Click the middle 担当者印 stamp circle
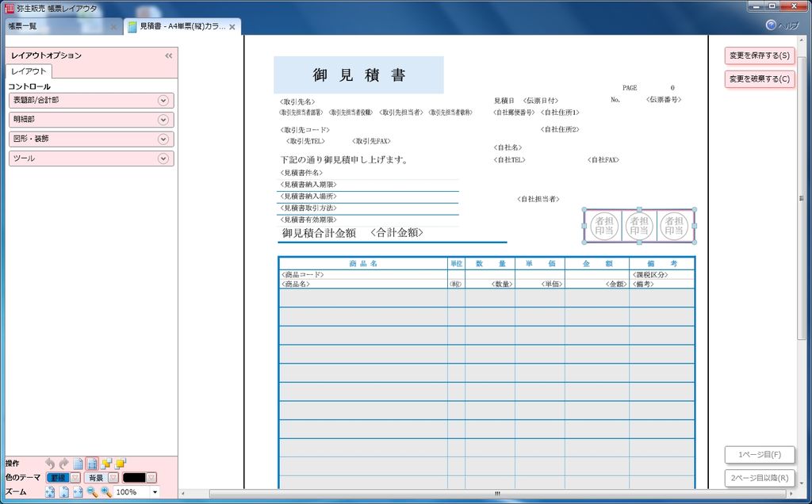Screen dimensions: 812x504 639,226
